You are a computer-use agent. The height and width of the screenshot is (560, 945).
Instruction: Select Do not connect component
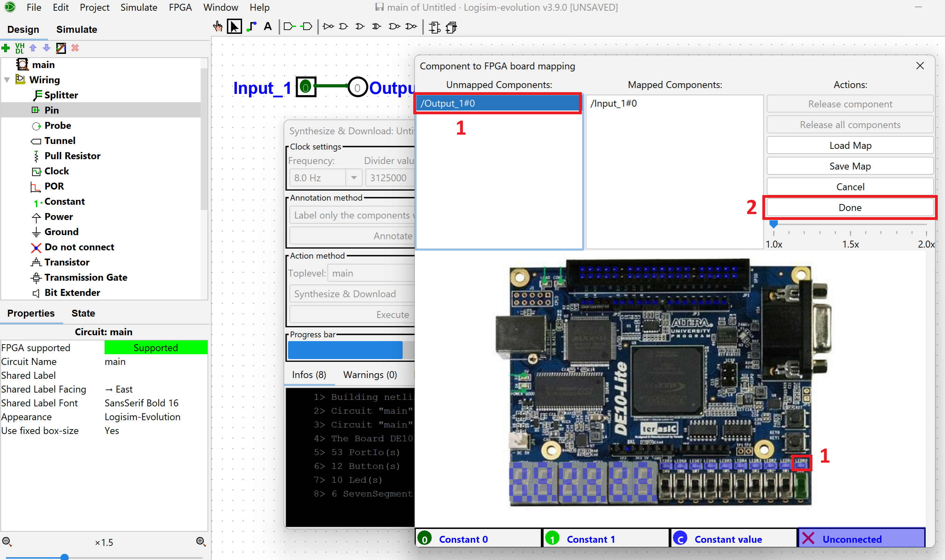(x=79, y=247)
